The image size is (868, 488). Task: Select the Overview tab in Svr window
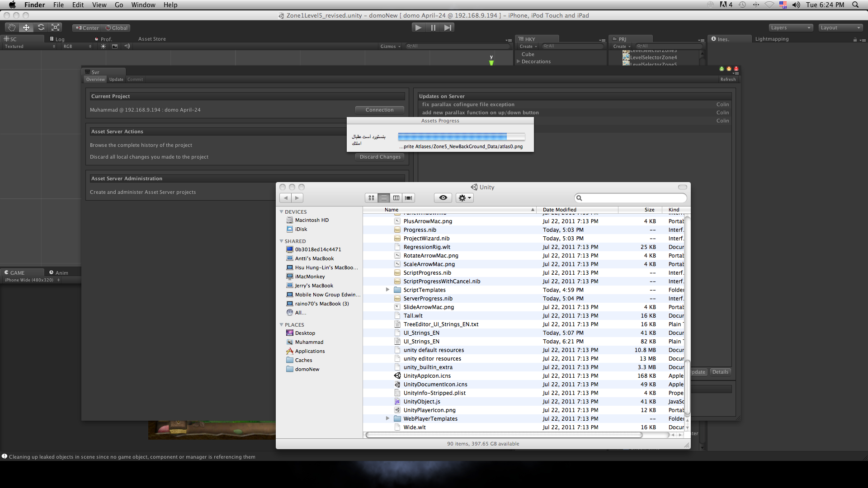pos(95,79)
